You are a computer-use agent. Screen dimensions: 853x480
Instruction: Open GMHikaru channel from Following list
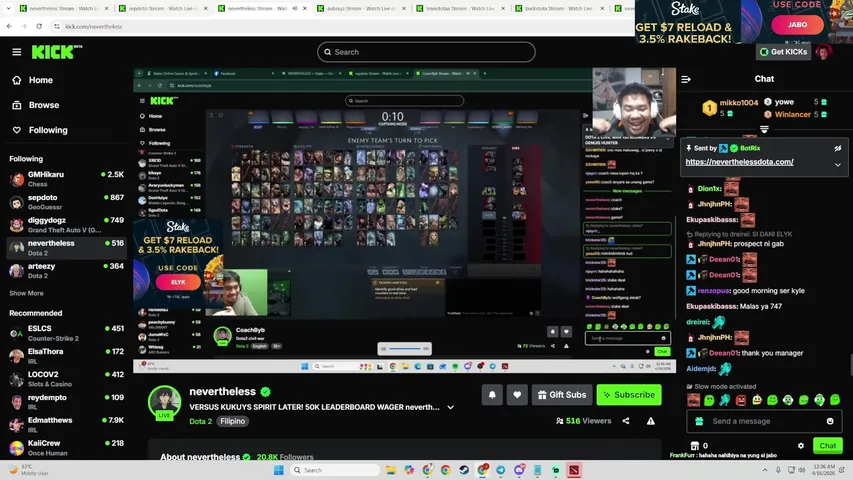66,179
